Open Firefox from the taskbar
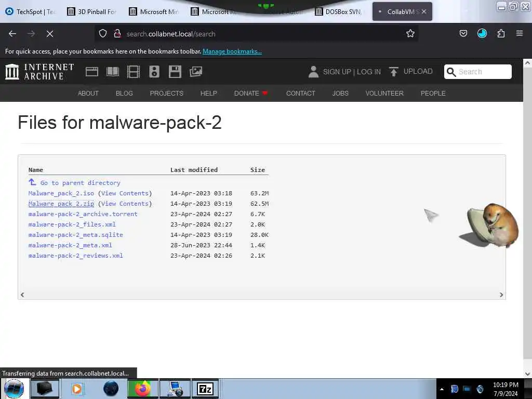The height and width of the screenshot is (399, 532). 143,389
